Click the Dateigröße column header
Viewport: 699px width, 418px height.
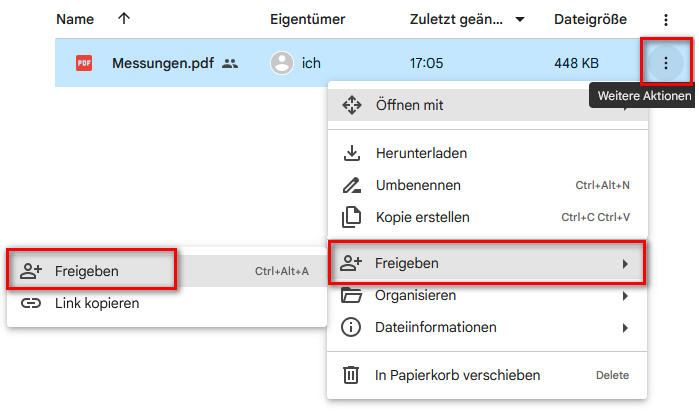(589, 19)
